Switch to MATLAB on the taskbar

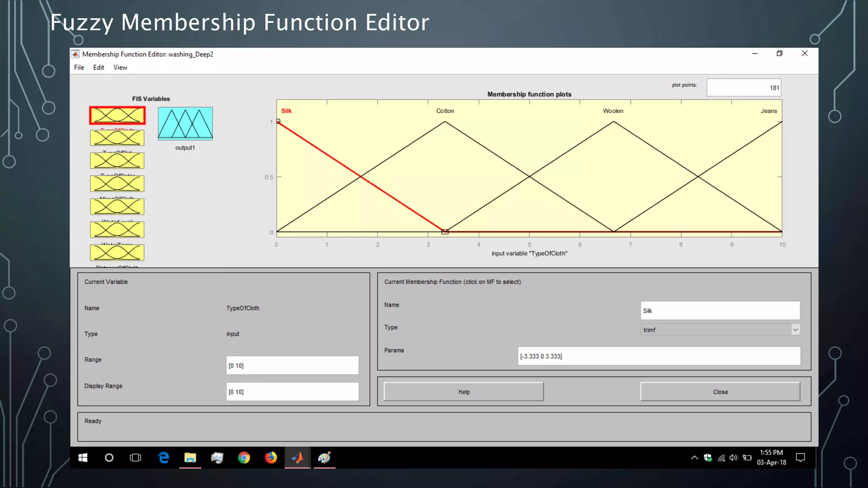coord(298,457)
